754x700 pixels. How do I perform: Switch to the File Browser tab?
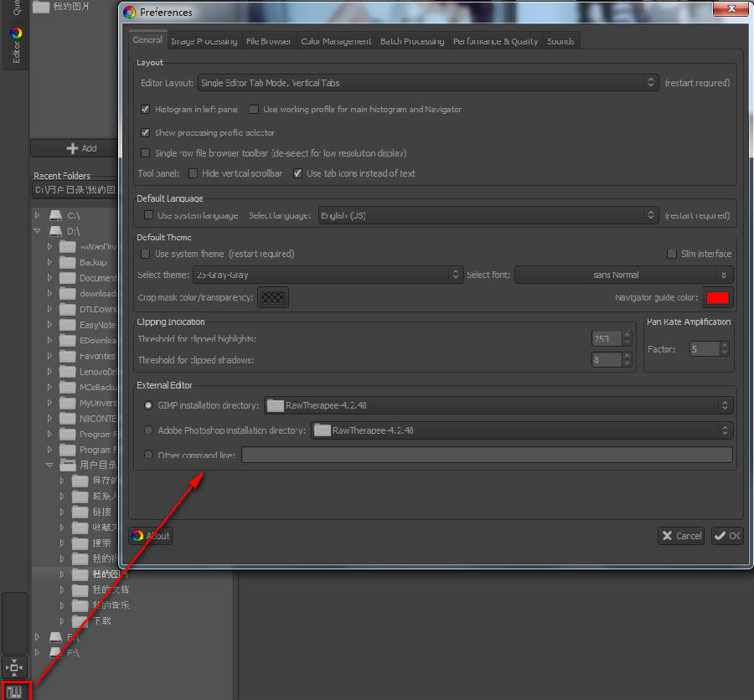click(269, 41)
